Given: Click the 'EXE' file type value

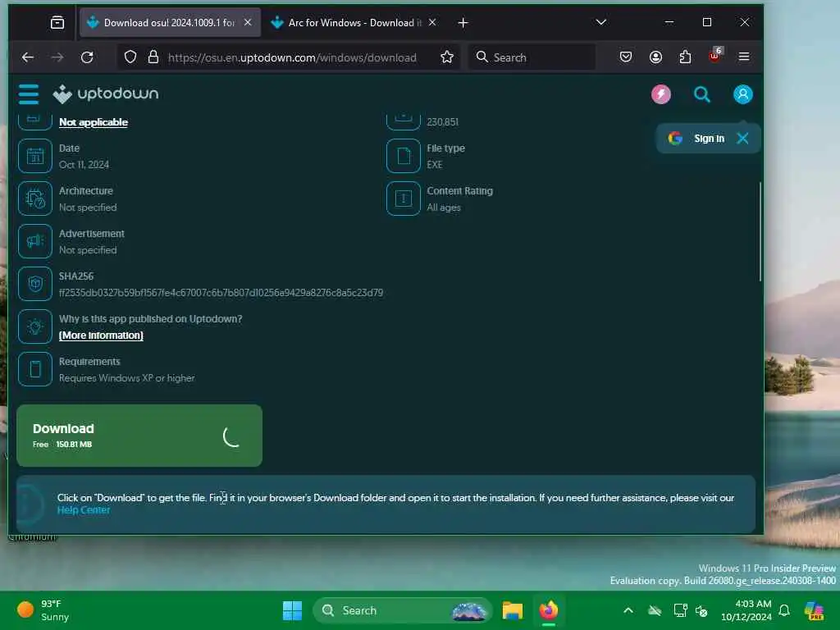Looking at the screenshot, I should pos(435,164).
